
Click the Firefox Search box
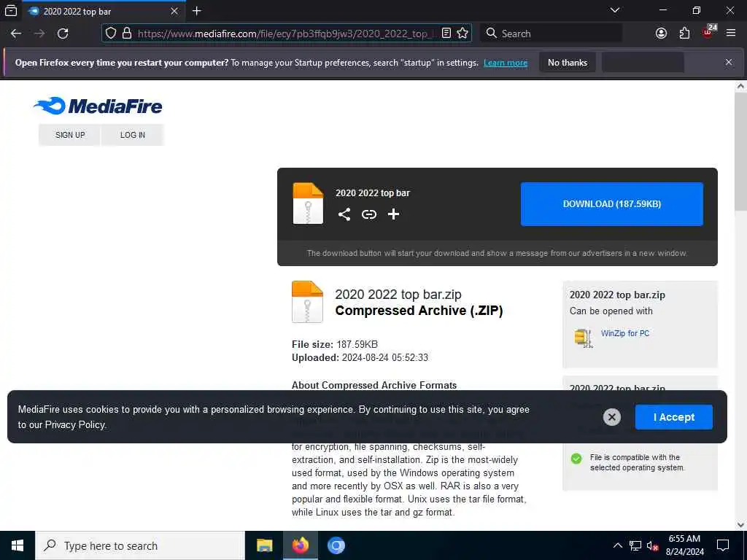coord(551,34)
